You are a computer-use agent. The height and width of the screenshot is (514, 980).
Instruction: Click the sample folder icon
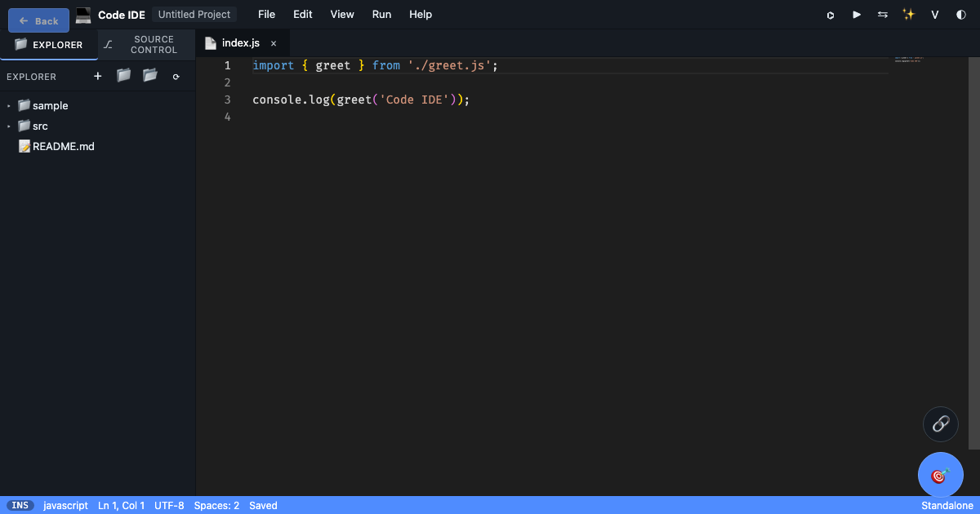coord(24,105)
